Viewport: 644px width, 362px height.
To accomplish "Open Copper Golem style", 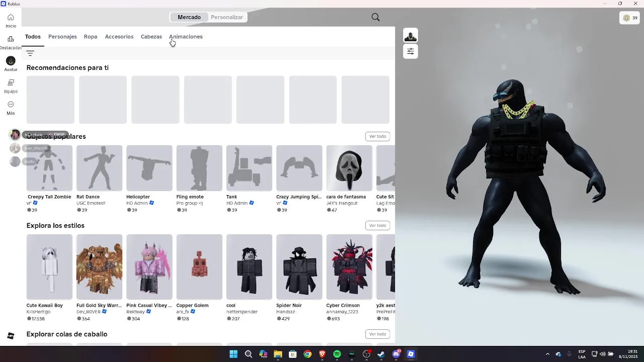I will pyautogui.click(x=199, y=267).
